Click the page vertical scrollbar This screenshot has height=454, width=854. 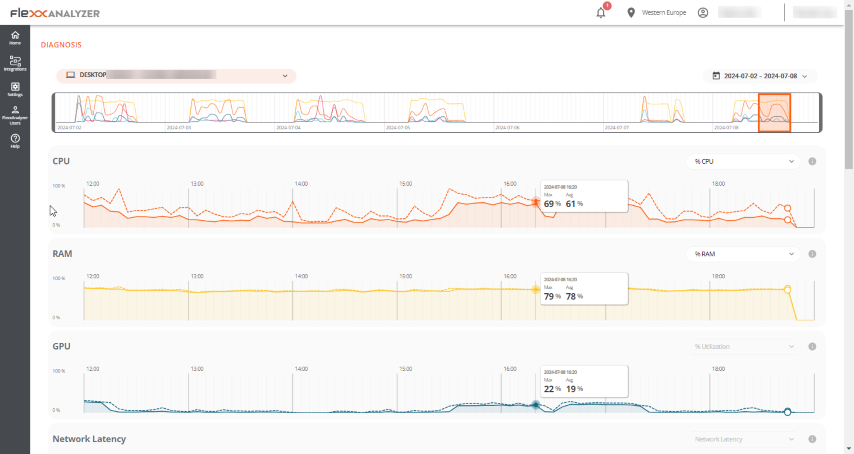click(x=849, y=228)
